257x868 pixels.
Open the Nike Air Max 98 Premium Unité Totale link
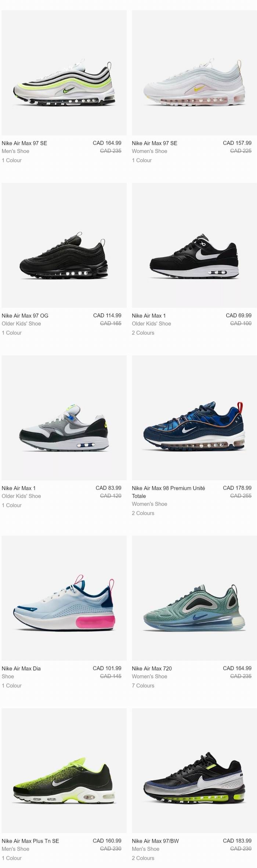[169, 492]
